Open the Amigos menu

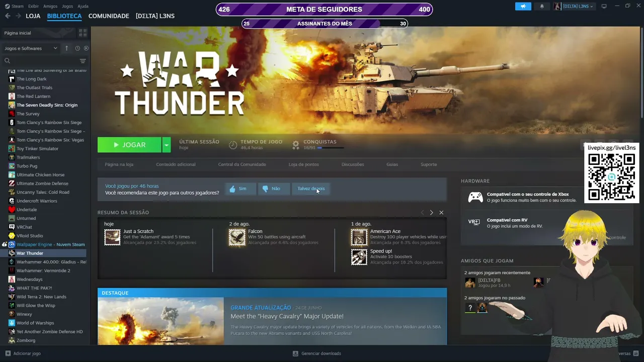(x=50, y=6)
